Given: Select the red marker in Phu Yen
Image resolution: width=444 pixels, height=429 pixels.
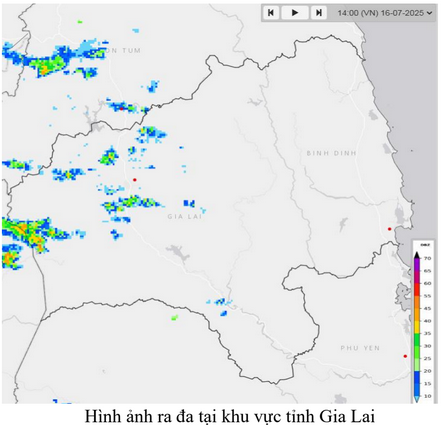Looking at the screenshot, I should pyautogui.click(x=405, y=356).
